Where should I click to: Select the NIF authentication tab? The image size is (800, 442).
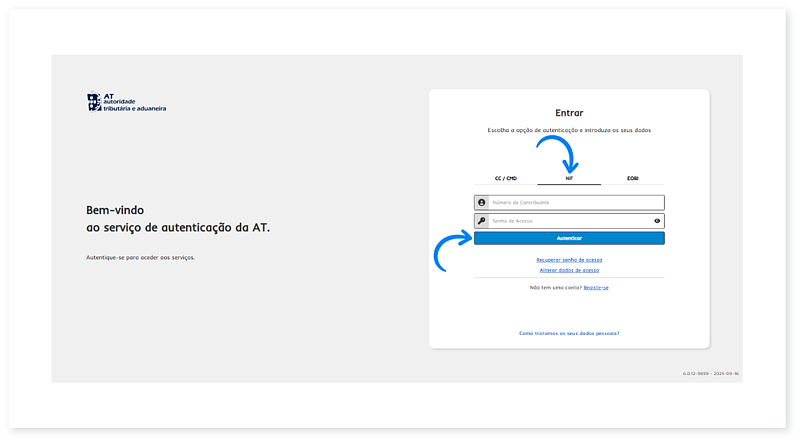click(569, 178)
